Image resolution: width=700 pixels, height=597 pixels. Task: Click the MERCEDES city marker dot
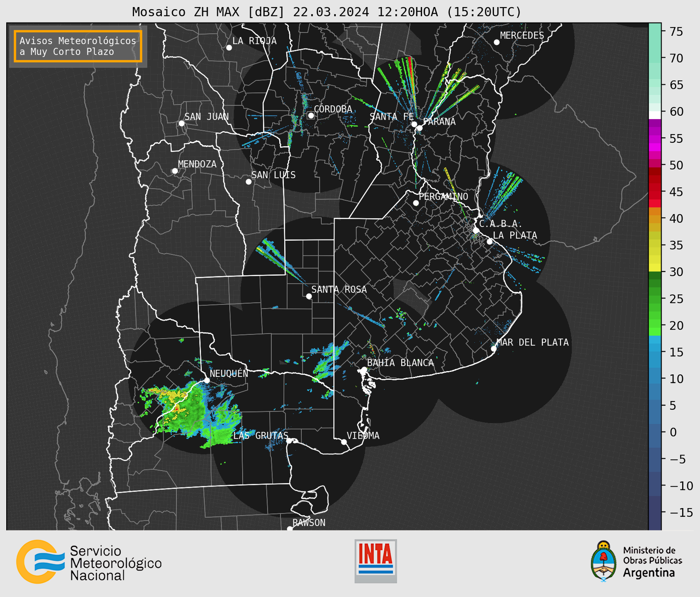(x=497, y=42)
